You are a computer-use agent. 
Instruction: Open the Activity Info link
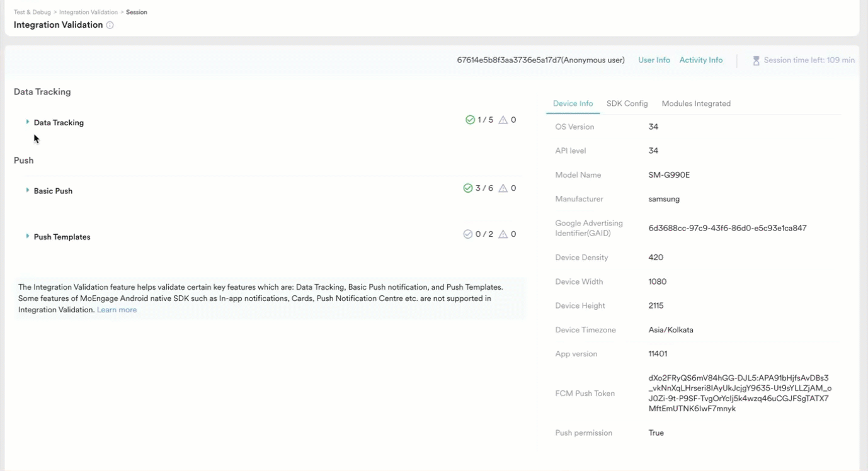click(x=700, y=60)
